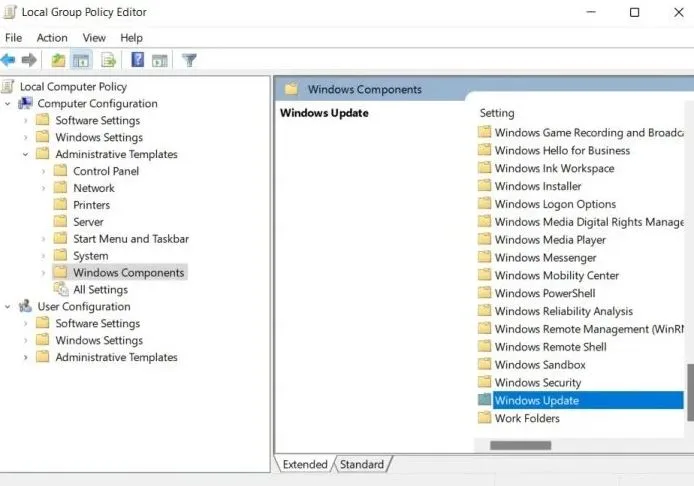694x486 pixels.
Task: Click folder icon in Windows Components header
Action: [x=291, y=89]
